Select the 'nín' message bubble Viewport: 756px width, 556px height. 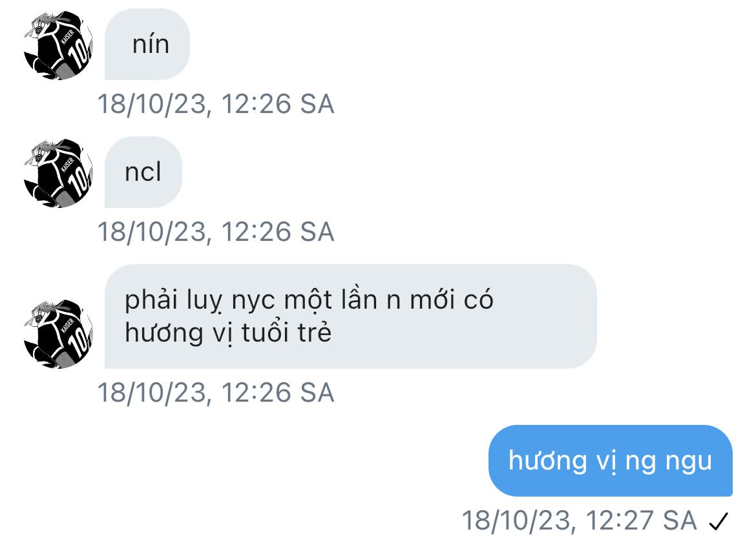coord(147,45)
